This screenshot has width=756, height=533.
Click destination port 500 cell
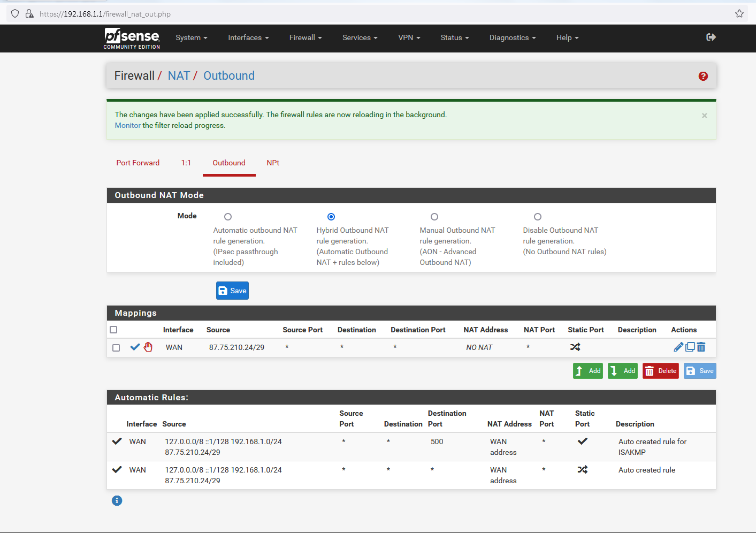coord(437,441)
